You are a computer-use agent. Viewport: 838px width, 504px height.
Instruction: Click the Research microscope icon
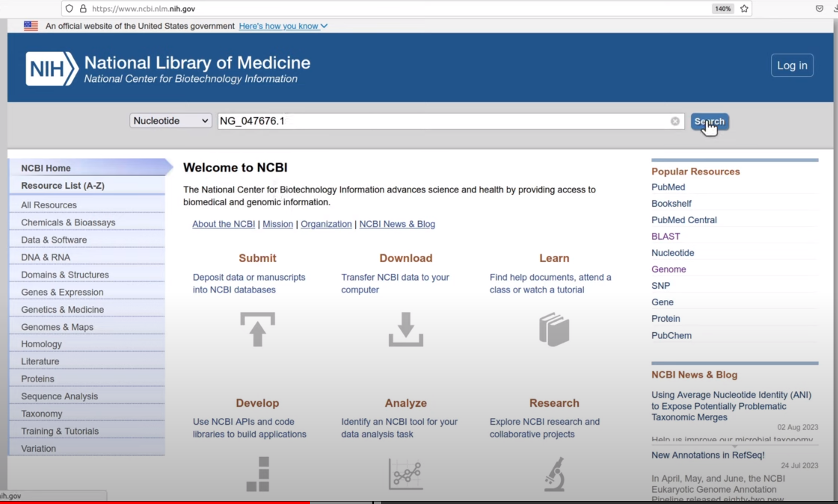(554, 474)
